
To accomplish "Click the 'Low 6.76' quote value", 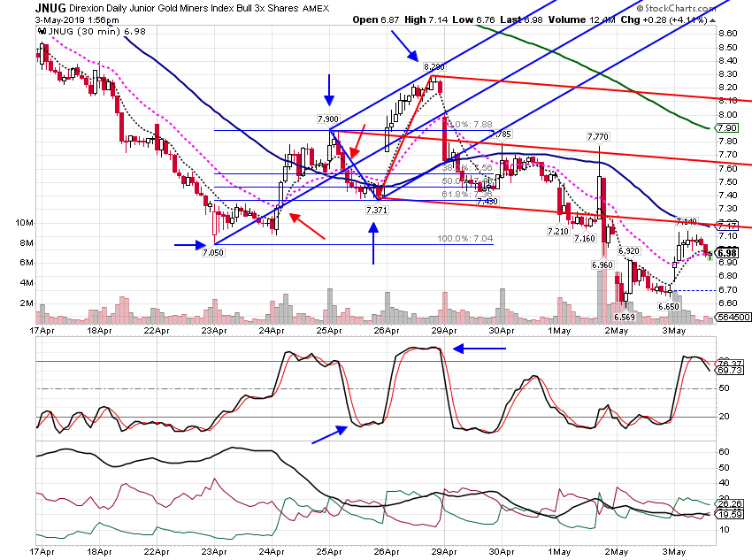I will coord(474,19).
